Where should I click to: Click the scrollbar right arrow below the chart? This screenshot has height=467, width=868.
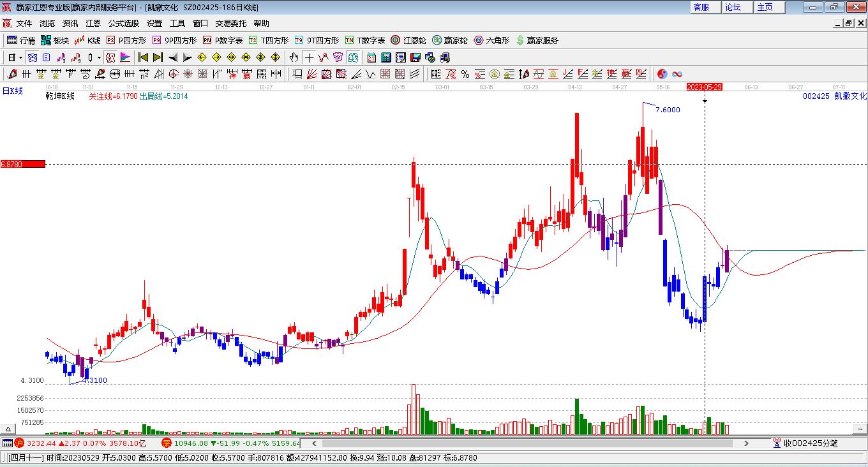[747, 443]
